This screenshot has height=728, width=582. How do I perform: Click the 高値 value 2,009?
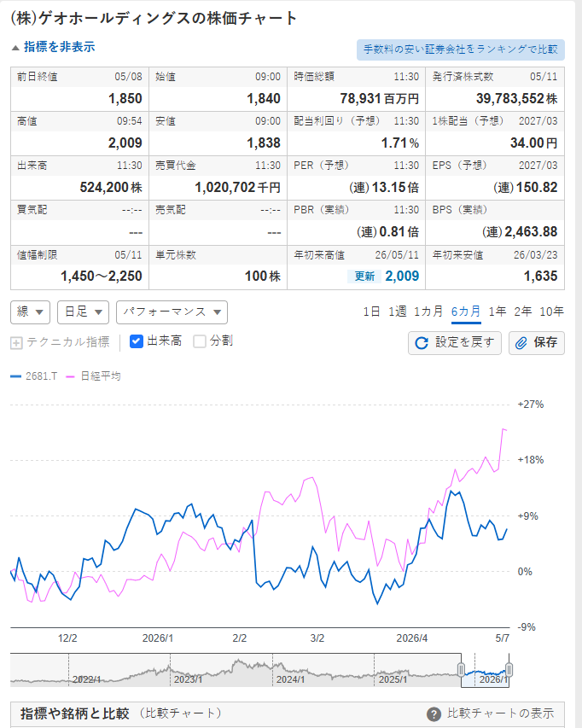coord(125,143)
